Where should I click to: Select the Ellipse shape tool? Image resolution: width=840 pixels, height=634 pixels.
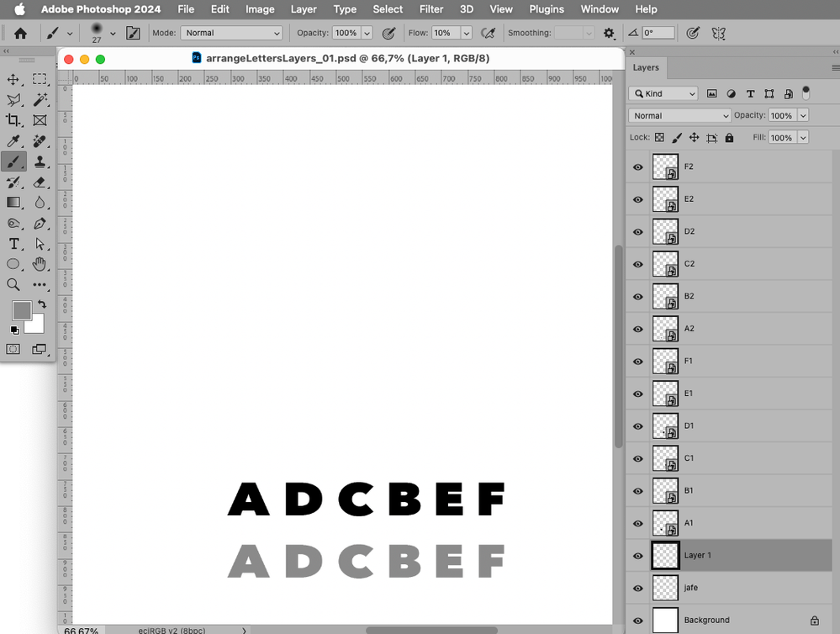pyautogui.click(x=13, y=264)
